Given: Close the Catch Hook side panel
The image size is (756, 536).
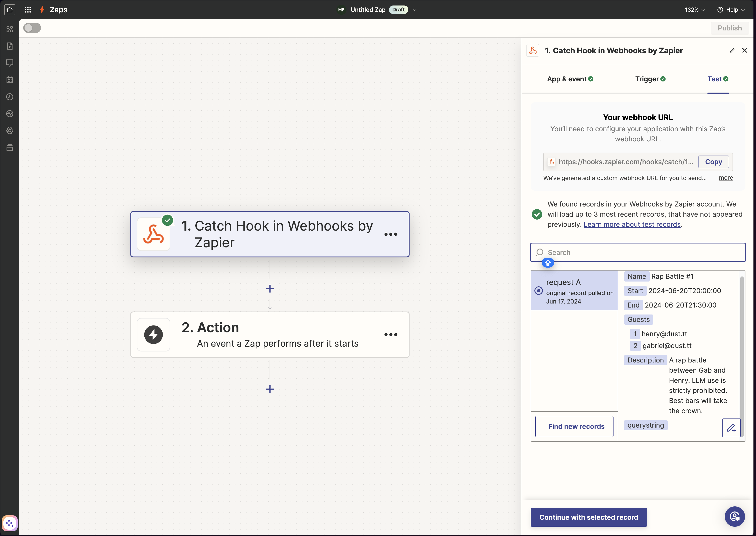Looking at the screenshot, I should click(x=744, y=50).
